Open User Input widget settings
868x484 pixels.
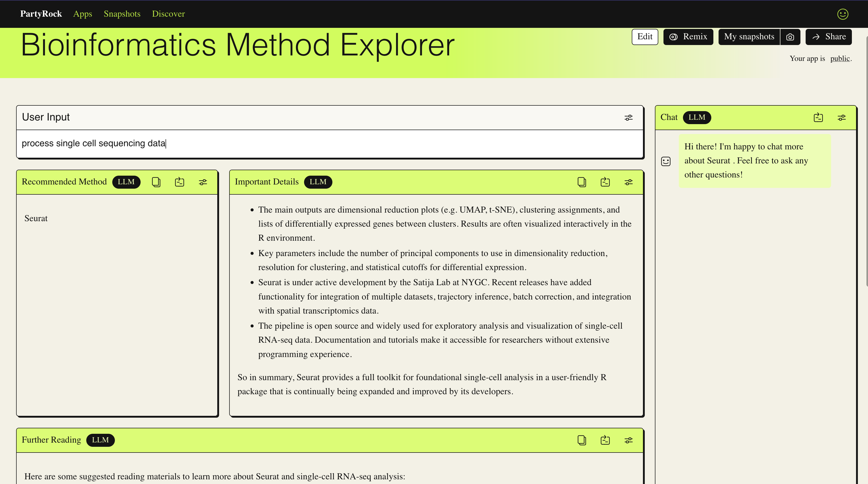(628, 117)
